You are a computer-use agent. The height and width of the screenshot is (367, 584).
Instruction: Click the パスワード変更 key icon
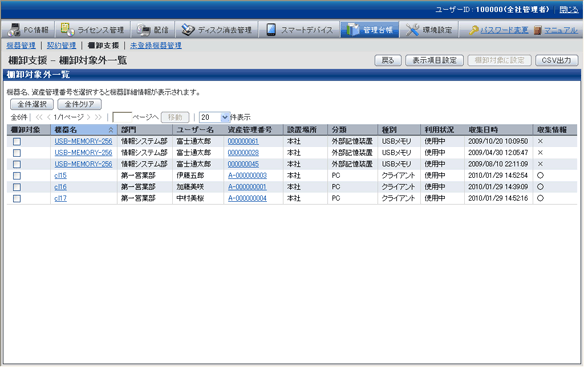click(473, 30)
